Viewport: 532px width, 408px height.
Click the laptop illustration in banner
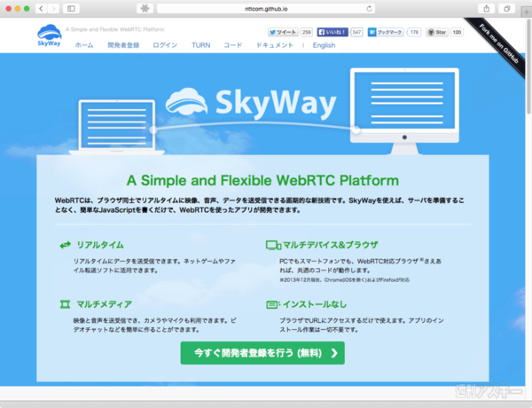coord(117,128)
